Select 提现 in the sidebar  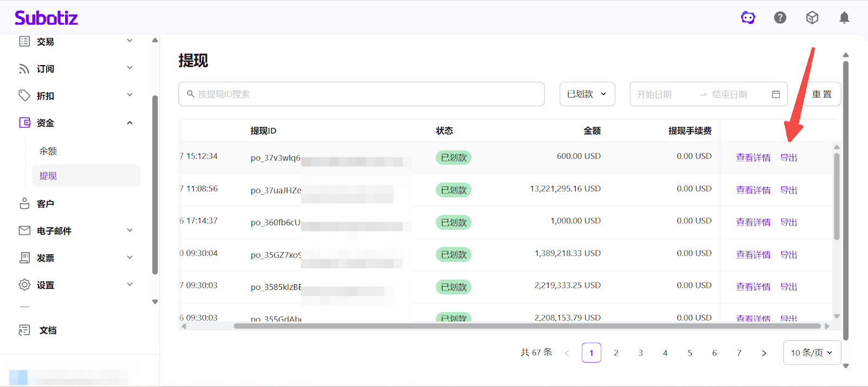point(48,176)
